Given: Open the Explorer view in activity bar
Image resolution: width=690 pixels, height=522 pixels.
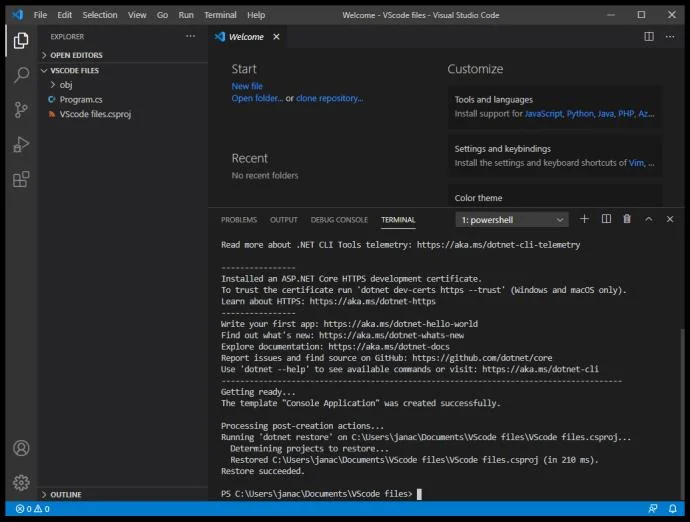Looking at the screenshot, I should [21, 40].
